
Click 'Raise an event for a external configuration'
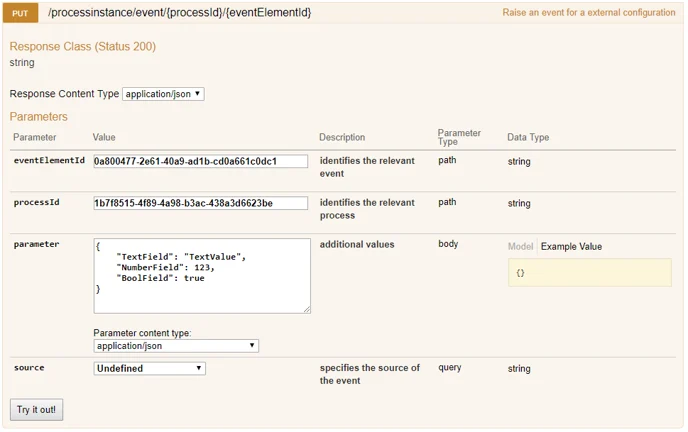[588, 13]
